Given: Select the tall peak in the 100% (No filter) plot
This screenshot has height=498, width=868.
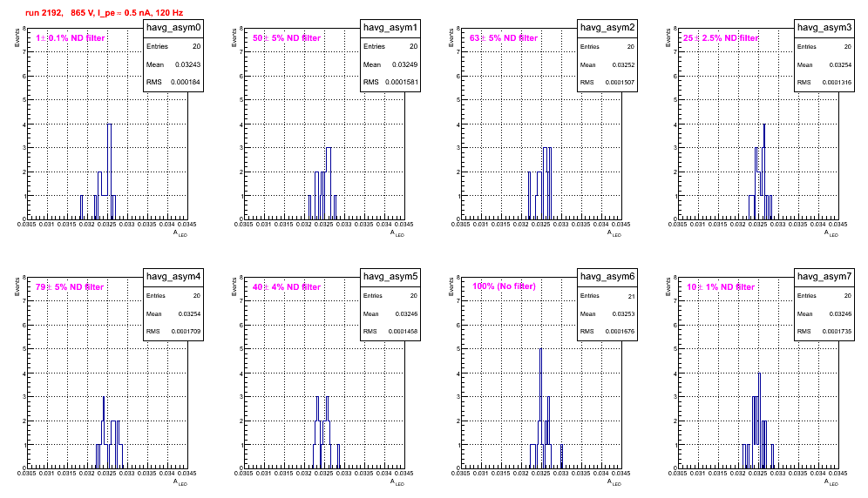Looking at the screenshot, I should click(541, 408).
